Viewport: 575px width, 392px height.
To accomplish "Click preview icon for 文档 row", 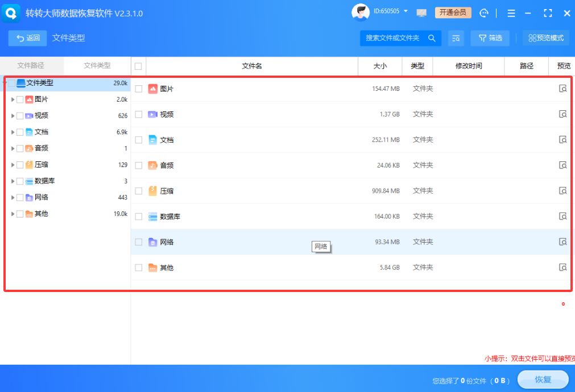I will (x=562, y=140).
